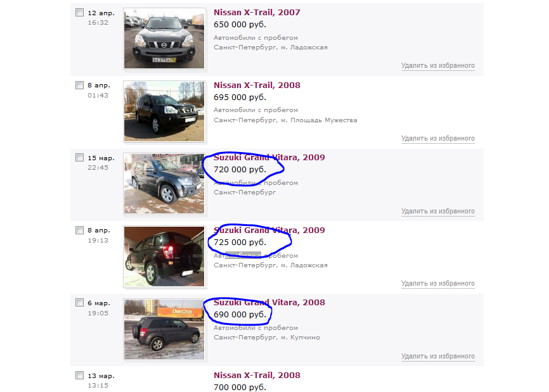This screenshot has height=392, width=549.
Task: Open the Suzuki Grand Vitara, 2008 listing
Action: coord(269,303)
